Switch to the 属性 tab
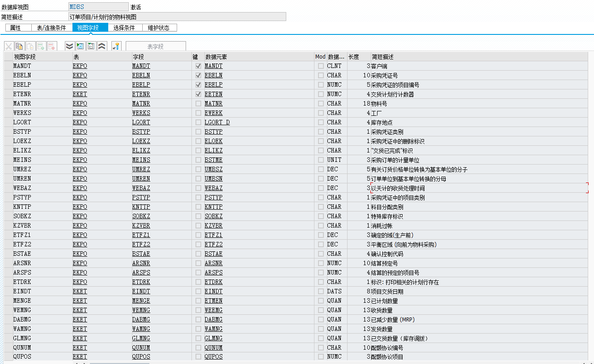Screen dimensions: 594x364 pyautogui.click(x=18, y=27)
